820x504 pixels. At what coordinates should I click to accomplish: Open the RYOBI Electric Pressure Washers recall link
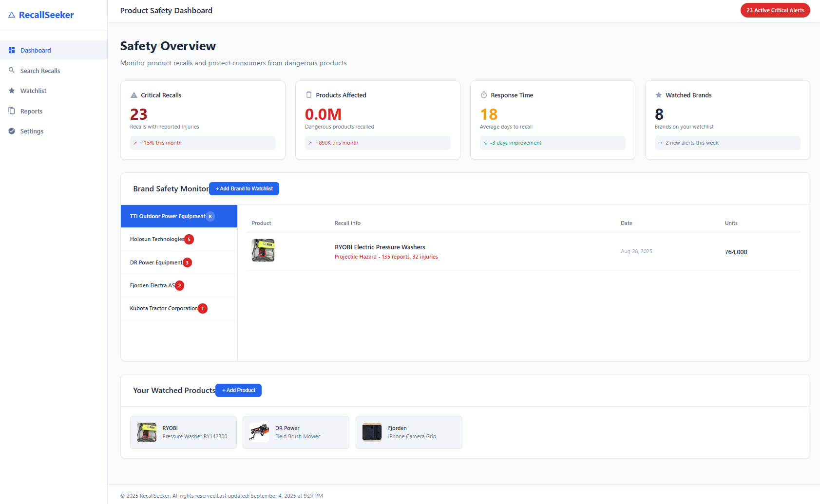point(380,247)
